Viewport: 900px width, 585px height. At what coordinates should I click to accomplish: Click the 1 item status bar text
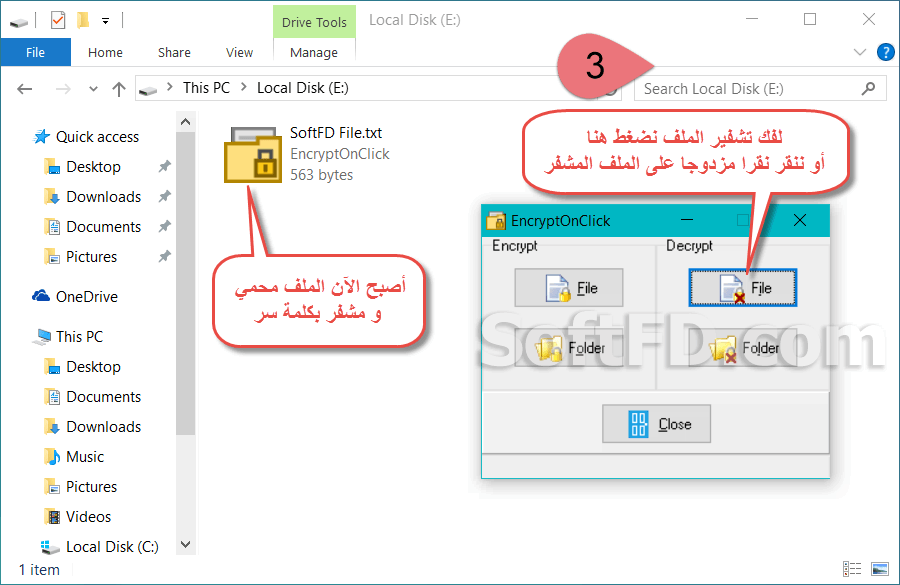click(x=39, y=569)
